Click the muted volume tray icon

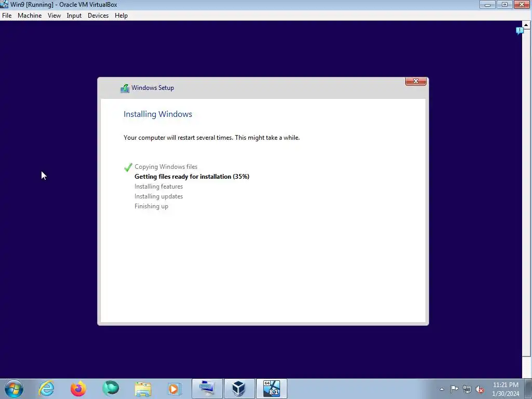click(480, 389)
